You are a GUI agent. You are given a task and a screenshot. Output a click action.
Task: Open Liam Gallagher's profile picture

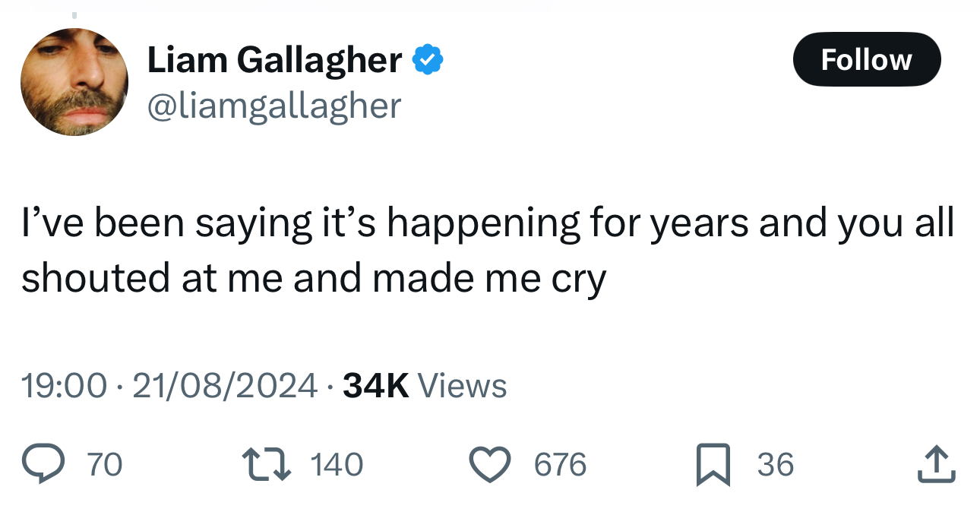[74, 82]
